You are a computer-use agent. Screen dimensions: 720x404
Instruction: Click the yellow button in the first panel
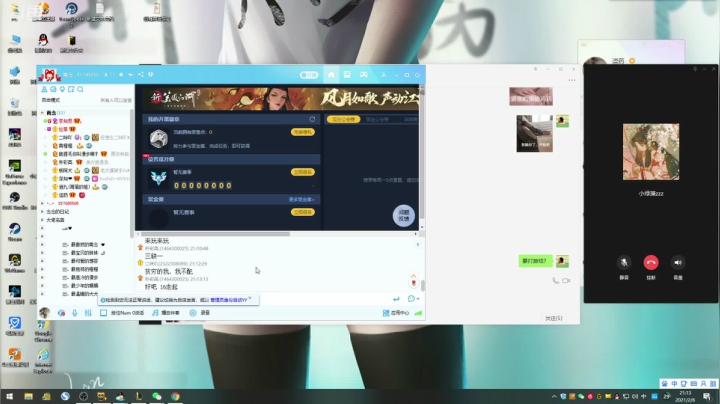(303, 132)
